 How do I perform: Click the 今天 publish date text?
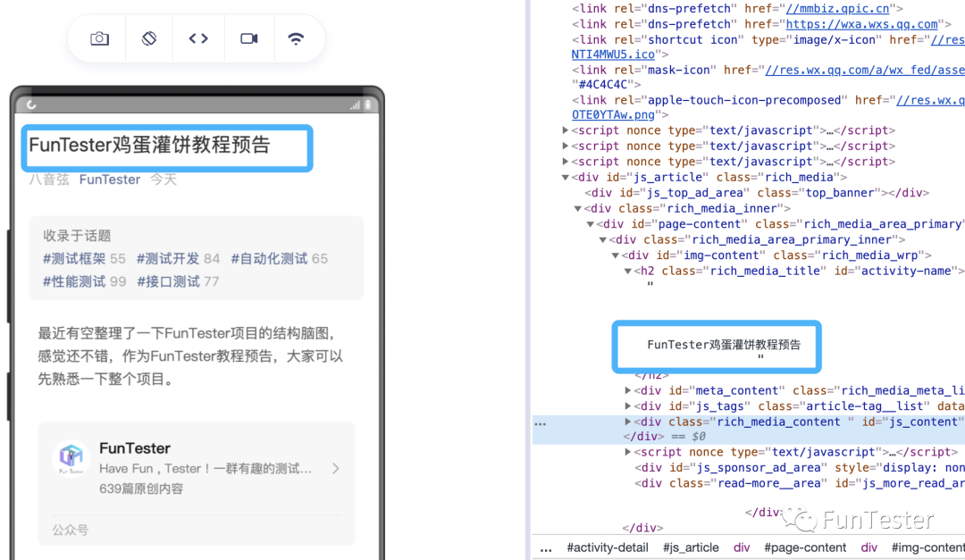pos(164,180)
